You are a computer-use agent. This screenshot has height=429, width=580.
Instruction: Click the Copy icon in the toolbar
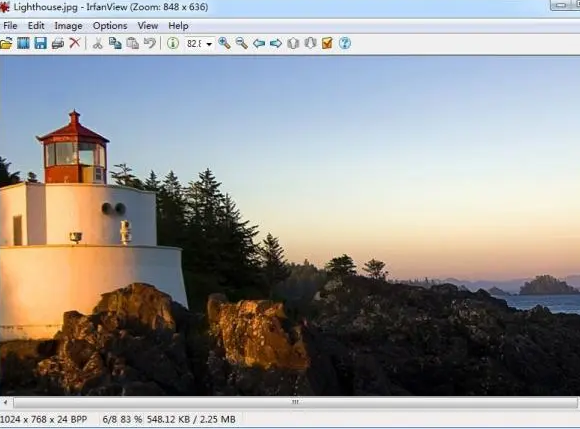pyautogui.click(x=115, y=43)
